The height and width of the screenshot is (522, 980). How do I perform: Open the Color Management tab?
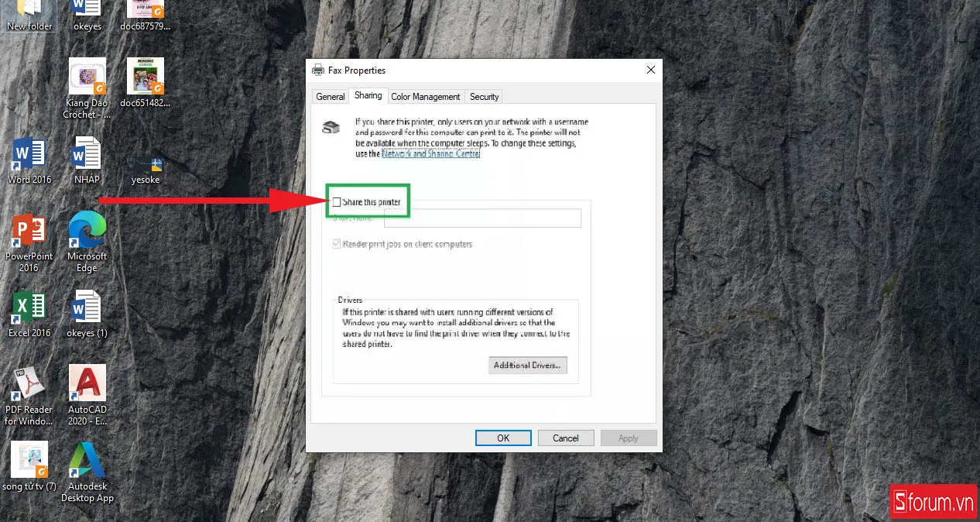click(425, 97)
